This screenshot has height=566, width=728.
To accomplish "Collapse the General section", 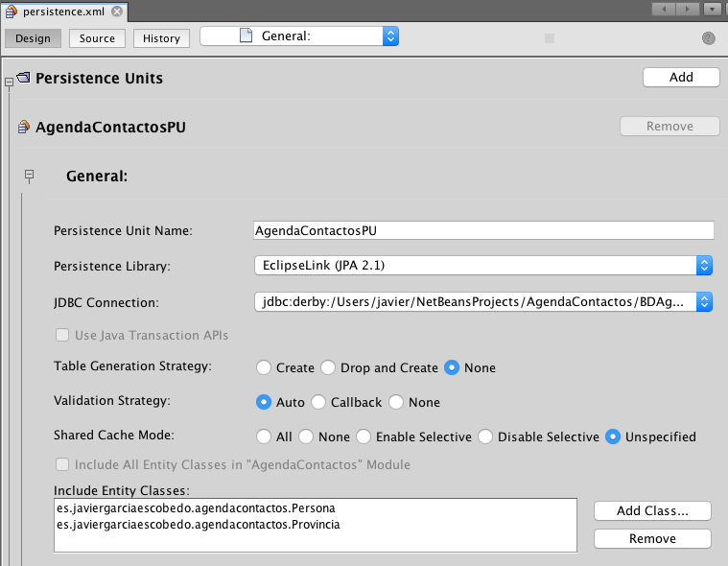I will [x=29, y=176].
